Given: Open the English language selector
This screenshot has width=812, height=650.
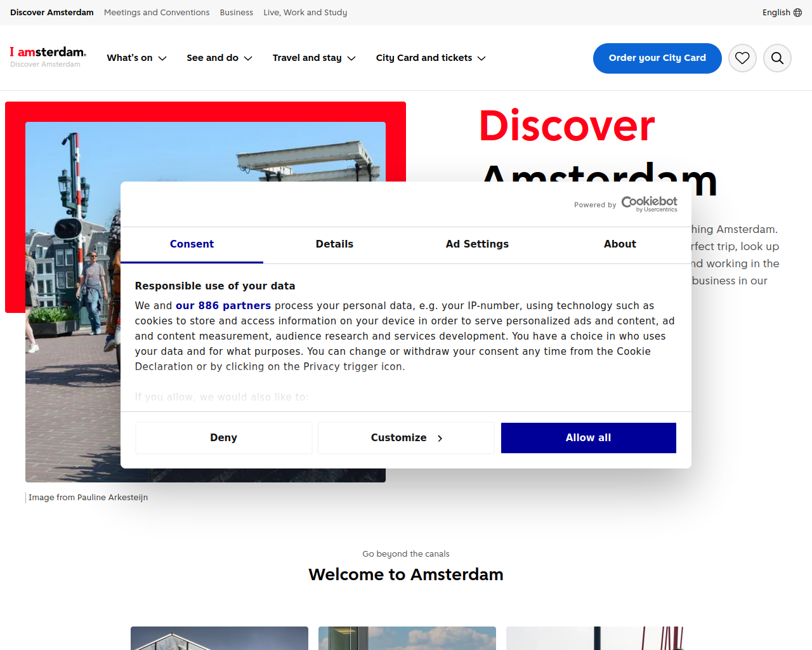Looking at the screenshot, I should tap(782, 13).
